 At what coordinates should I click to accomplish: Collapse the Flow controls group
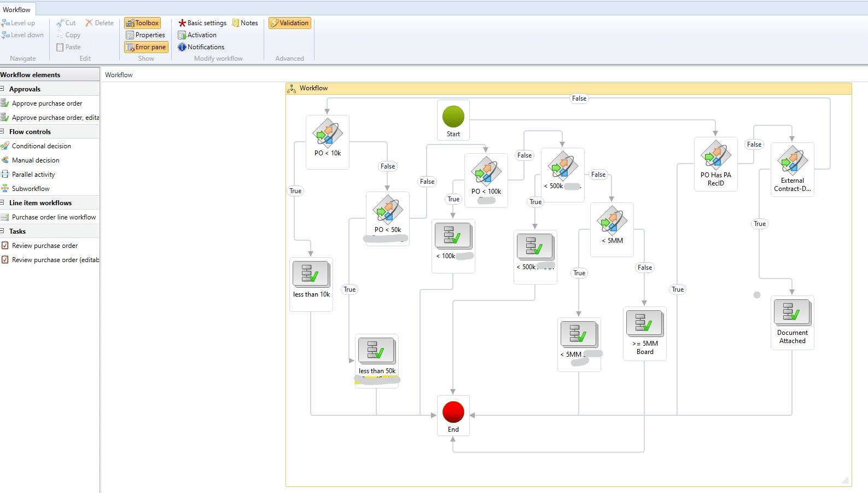coord(3,131)
